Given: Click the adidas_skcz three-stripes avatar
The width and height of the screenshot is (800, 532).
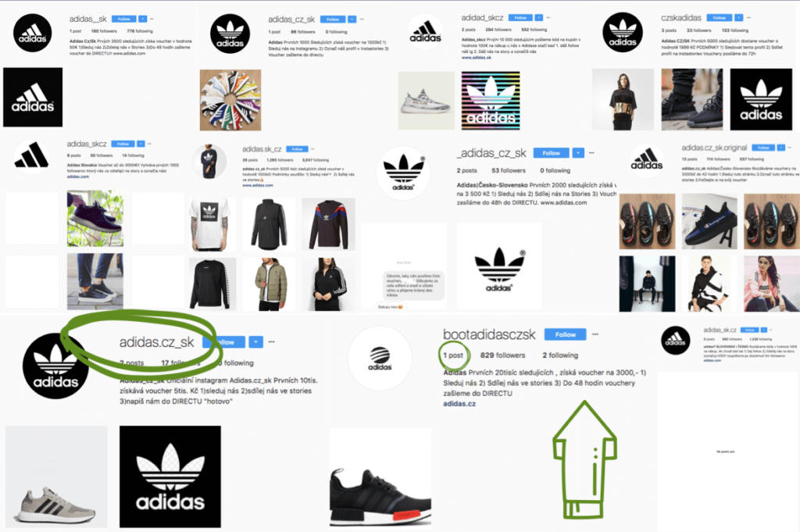Looking at the screenshot, I should tap(31, 156).
